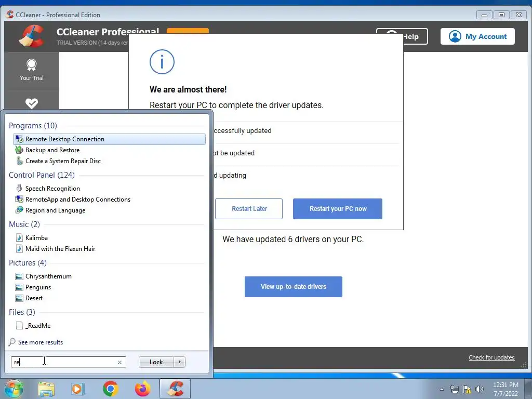532x399 pixels.
Task: Click the Windows Start orb
Action: coord(14,389)
